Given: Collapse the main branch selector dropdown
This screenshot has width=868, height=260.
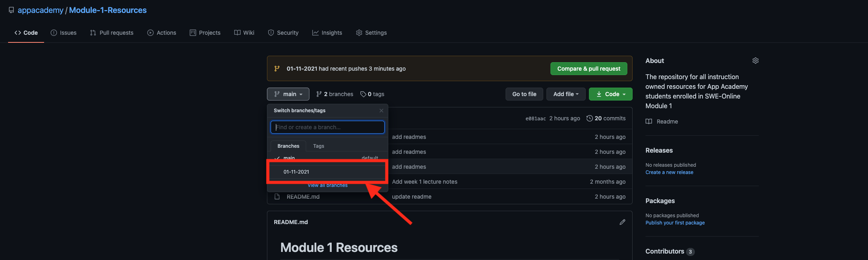Looking at the screenshot, I should pos(288,94).
